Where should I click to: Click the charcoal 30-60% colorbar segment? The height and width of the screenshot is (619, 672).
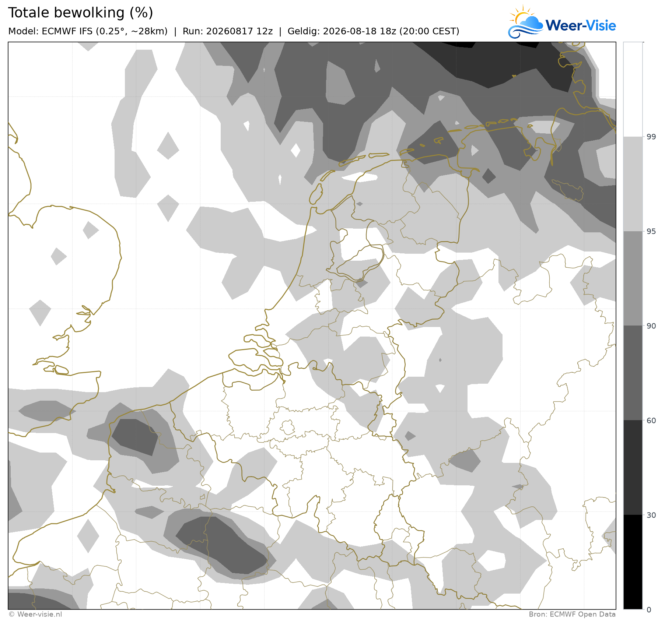tap(633, 468)
